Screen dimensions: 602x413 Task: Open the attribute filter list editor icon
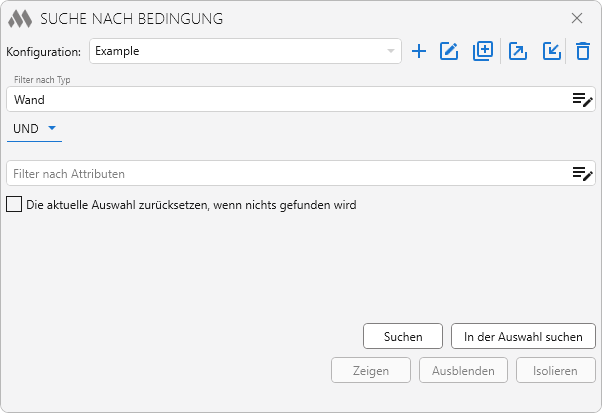point(582,173)
